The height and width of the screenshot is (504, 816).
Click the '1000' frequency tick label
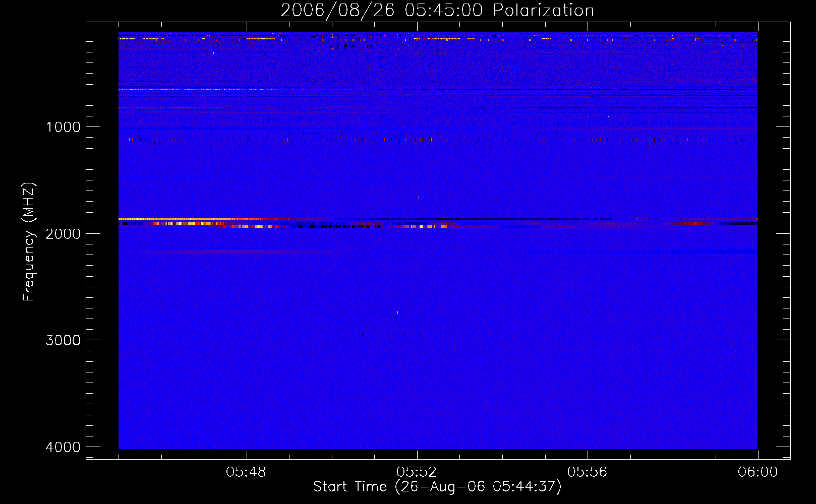click(x=64, y=127)
